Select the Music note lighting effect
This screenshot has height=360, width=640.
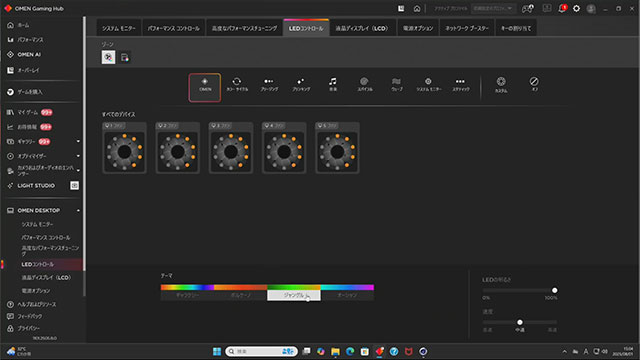pyautogui.click(x=333, y=84)
